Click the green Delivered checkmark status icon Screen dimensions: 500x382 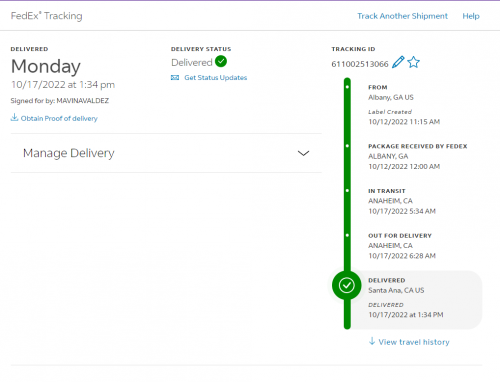click(221, 61)
